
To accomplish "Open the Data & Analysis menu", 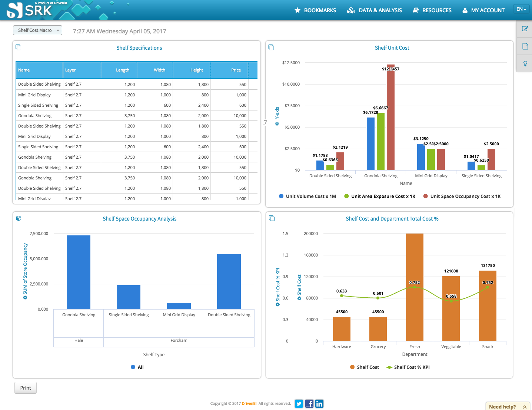I will click(374, 10).
